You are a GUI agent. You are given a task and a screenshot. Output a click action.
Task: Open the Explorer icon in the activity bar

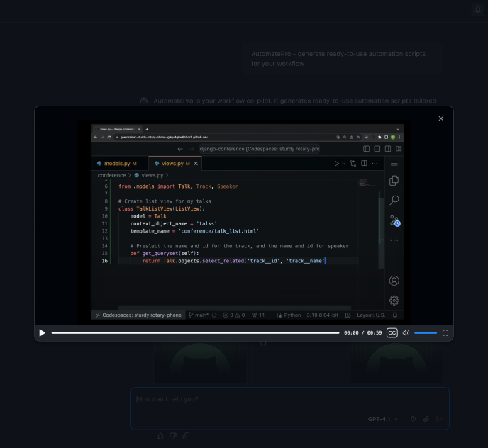click(394, 181)
